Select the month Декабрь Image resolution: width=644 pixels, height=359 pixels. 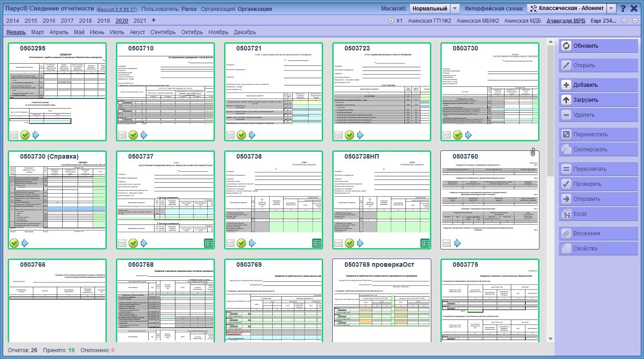pyautogui.click(x=245, y=32)
